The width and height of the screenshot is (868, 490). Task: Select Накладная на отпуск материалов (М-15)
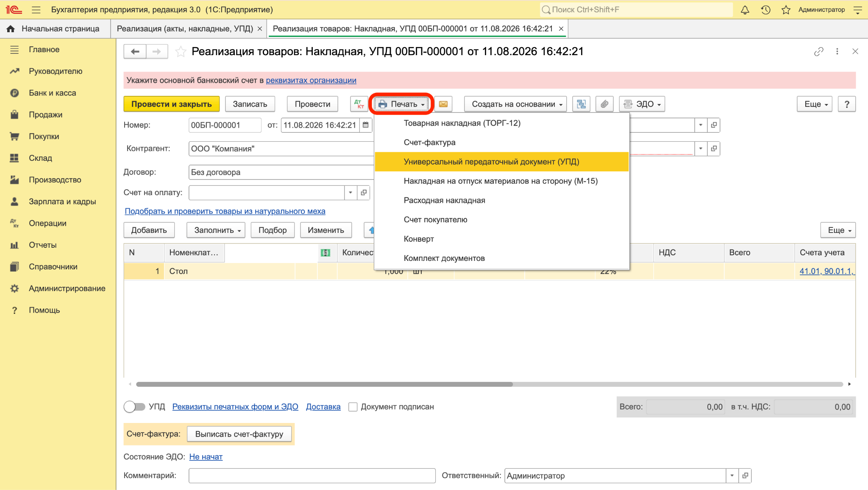[502, 181]
